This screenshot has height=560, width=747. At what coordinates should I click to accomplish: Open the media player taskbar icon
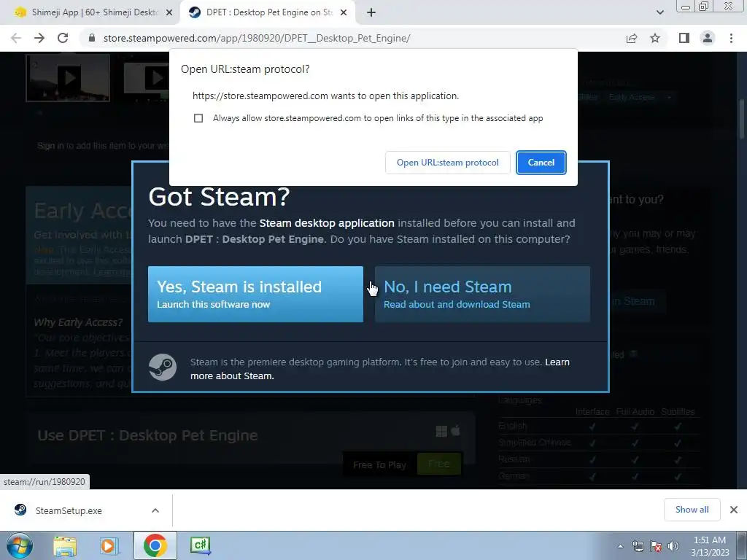(109, 545)
